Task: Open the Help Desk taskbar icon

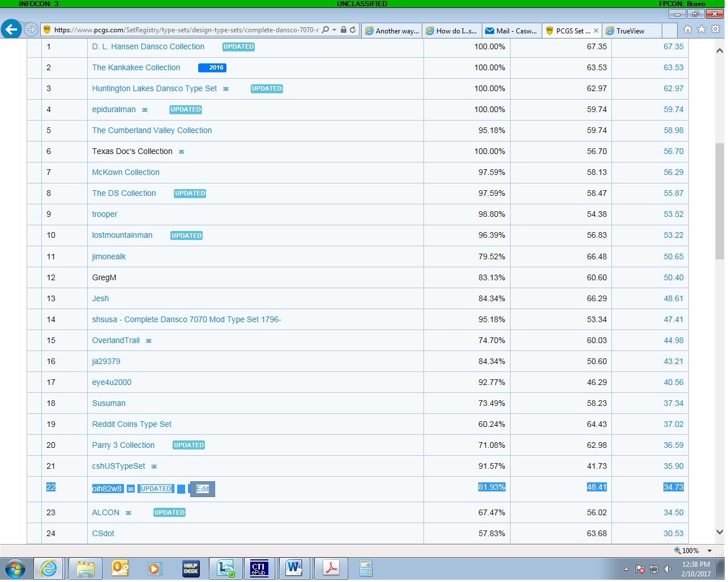Action: [191, 568]
